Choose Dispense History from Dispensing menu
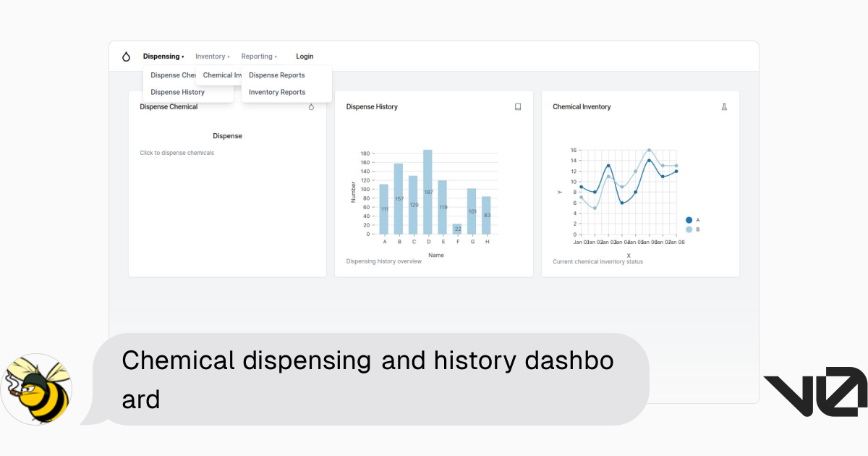The width and height of the screenshot is (868, 456). [177, 92]
